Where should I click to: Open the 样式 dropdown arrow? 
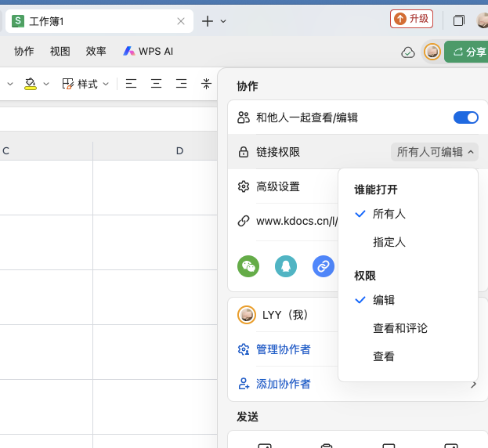click(106, 84)
